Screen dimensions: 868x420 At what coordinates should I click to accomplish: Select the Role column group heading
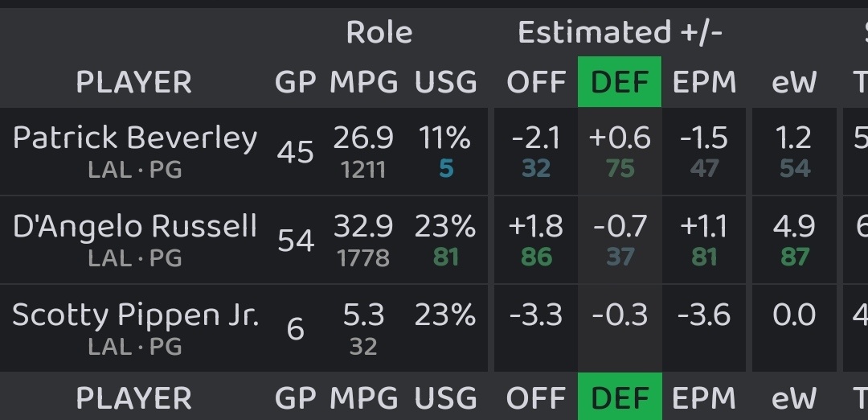(379, 33)
